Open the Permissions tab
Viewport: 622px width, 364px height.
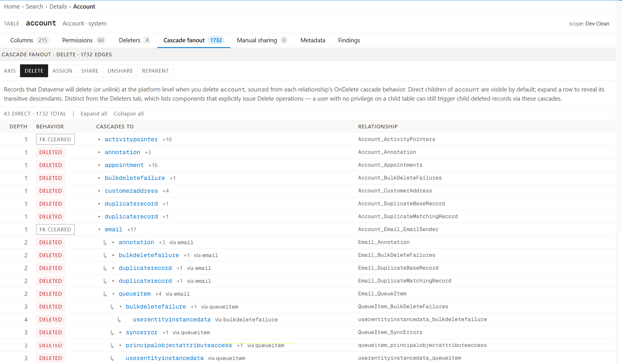point(84,40)
